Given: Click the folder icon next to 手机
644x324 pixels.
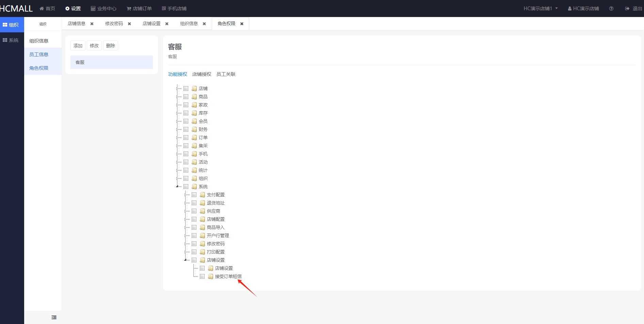Looking at the screenshot, I should coord(194,154).
